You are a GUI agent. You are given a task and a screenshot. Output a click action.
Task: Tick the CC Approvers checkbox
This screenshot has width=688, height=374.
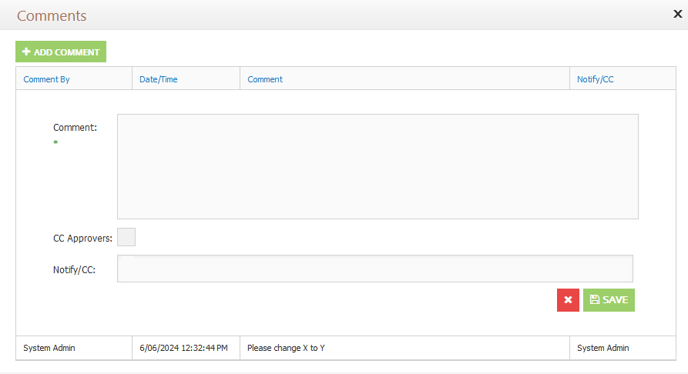point(126,237)
